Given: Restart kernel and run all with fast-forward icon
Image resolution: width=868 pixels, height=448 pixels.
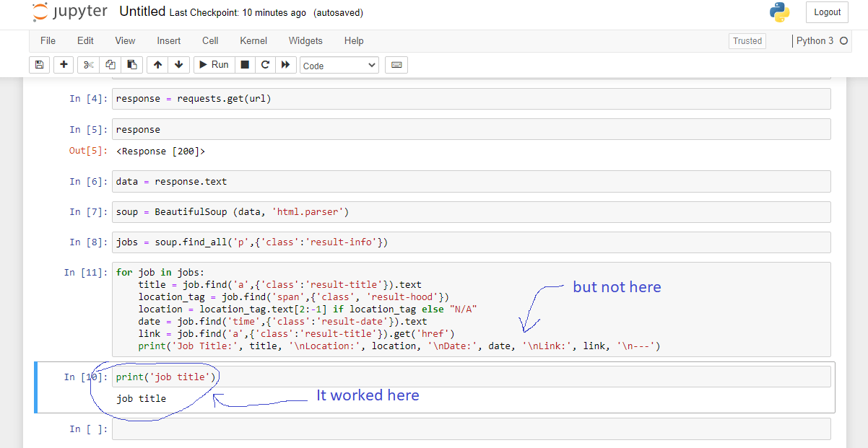Looking at the screenshot, I should coord(286,64).
